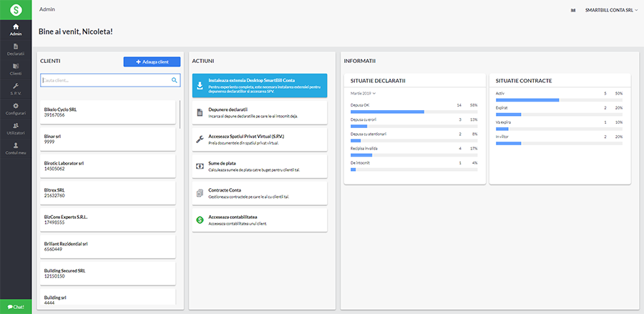Screen dimensions: 644x314
Task: Click the company icon beside SMARTBILL CONTA SRL
Action: click(572, 11)
